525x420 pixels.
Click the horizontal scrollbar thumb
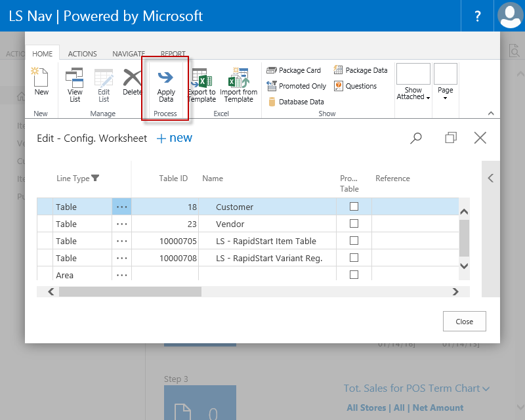(x=129, y=291)
